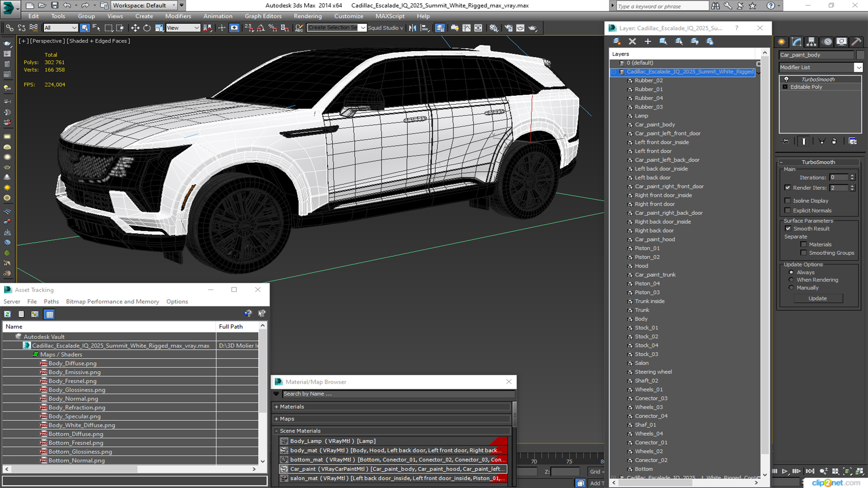Select the When Rendering update option

pos(791,280)
